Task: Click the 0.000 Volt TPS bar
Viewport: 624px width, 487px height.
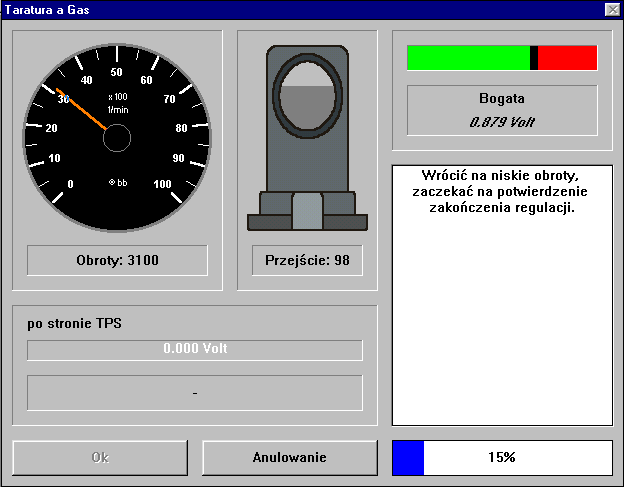Action: 195,349
